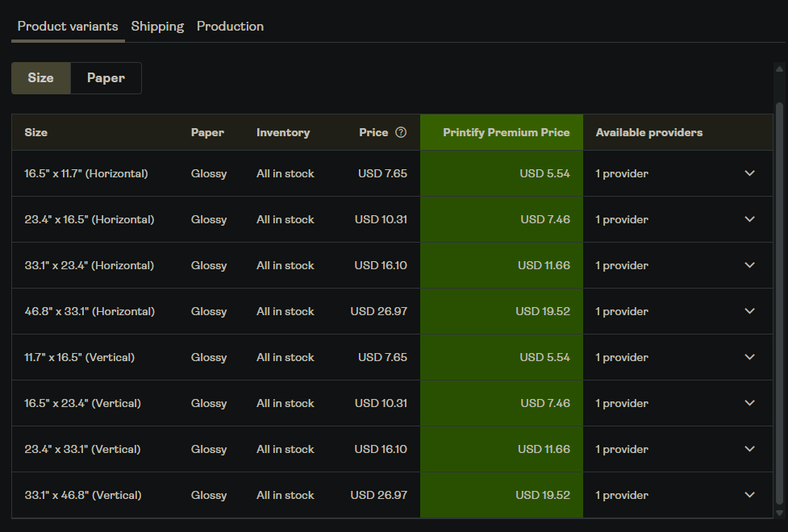Expand providers for 11.7" x 16.5" Vertical row
788x532 pixels.
click(x=749, y=357)
